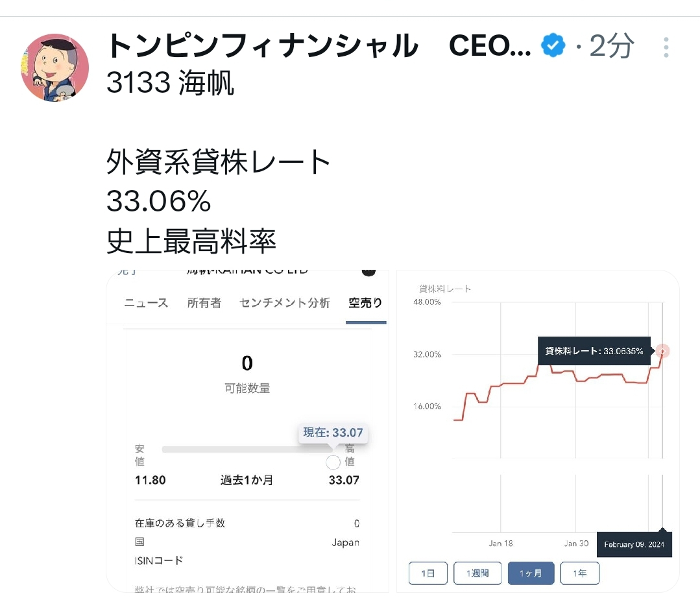Open the tweet's three-dot more menu

pos(666,47)
